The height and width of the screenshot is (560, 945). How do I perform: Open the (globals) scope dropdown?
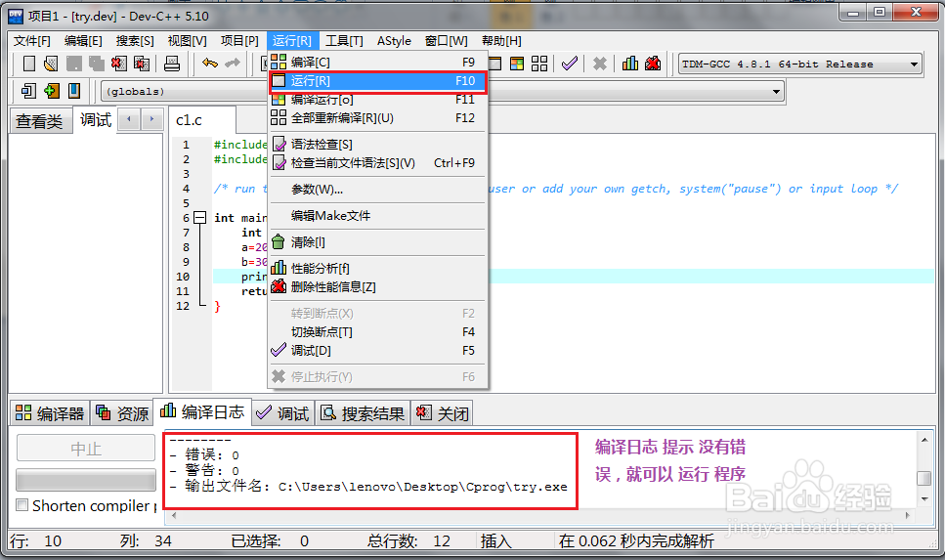184,92
